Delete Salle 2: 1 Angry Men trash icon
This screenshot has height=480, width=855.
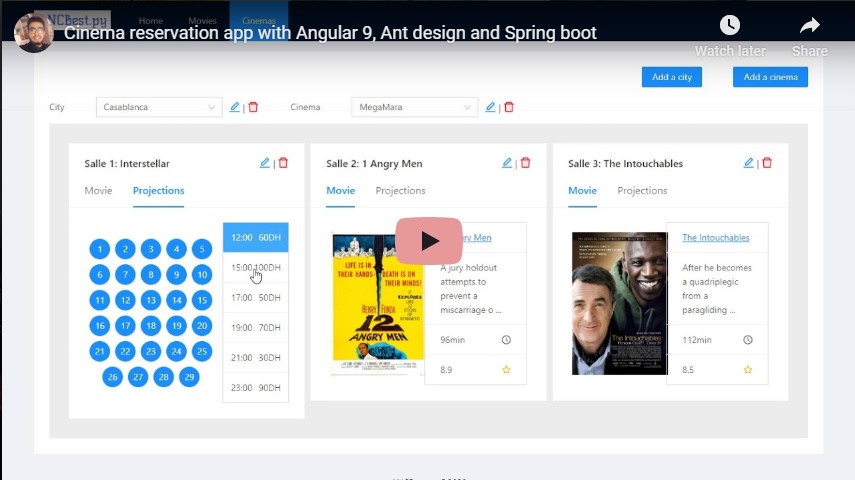coord(525,163)
